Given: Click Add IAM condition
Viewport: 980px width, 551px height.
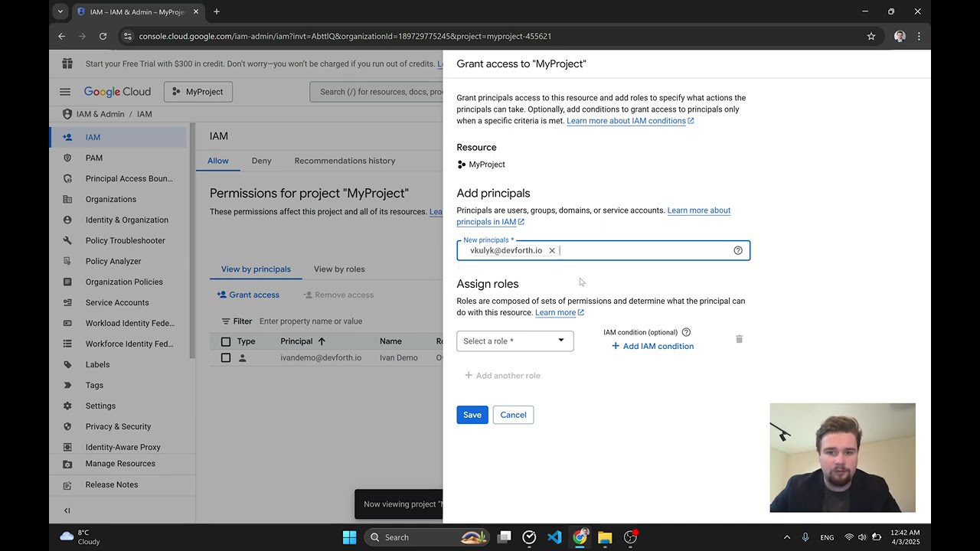Looking at the screenshot, I should tap(652, 346).
